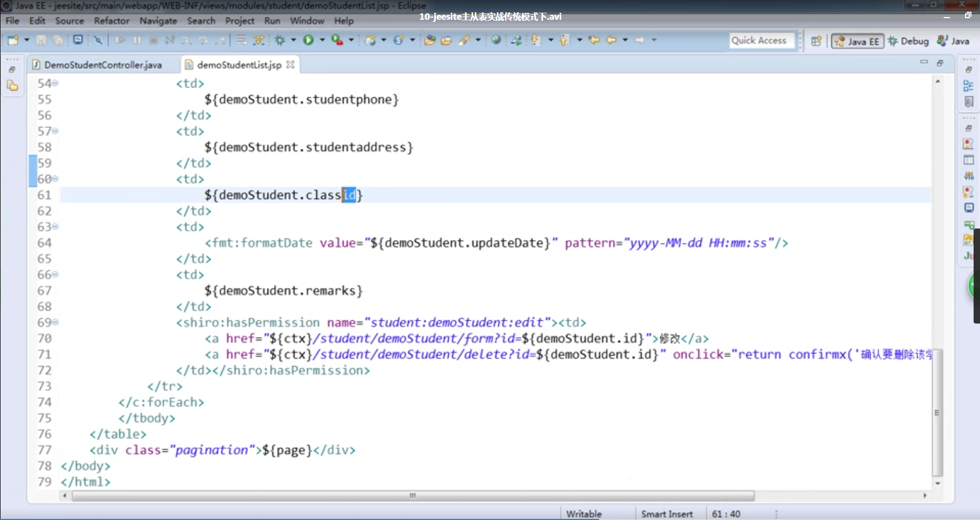Click the scroll-down arrow of the editor
This screenshot has height=520, width=980.
[937, 483]
